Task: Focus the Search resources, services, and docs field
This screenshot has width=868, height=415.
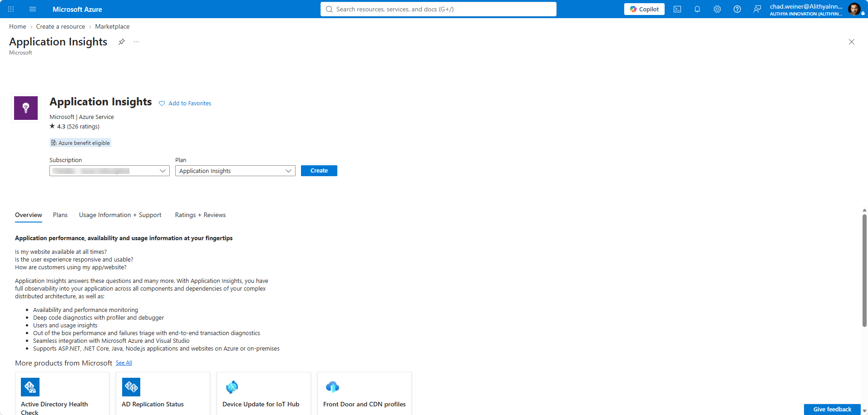Action: click(439, 9)
